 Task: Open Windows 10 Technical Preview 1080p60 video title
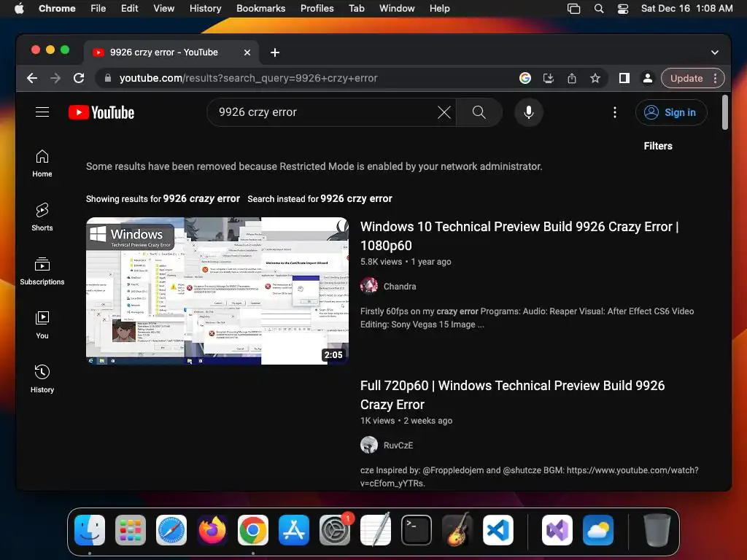click(519, 236)
